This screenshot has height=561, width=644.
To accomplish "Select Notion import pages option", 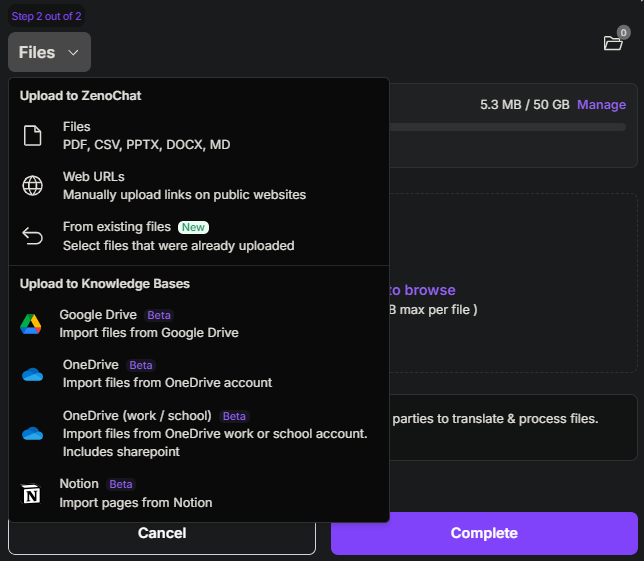I will tap(199, 493).
